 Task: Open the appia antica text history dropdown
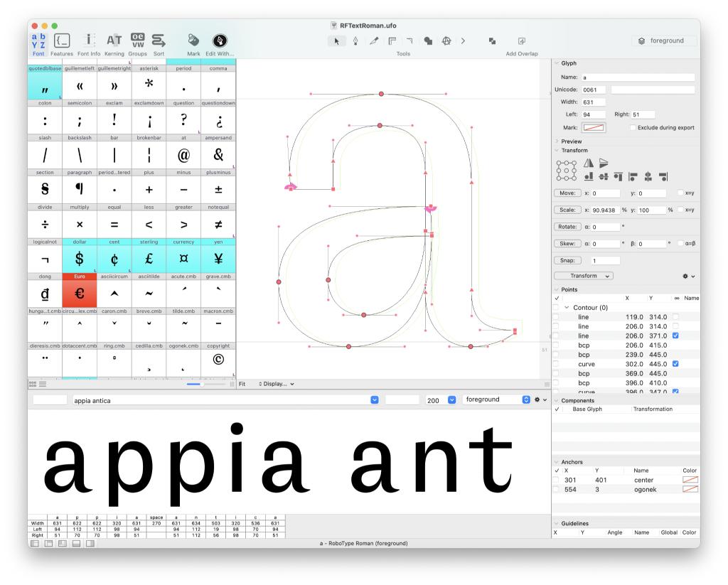coord(375,399)
